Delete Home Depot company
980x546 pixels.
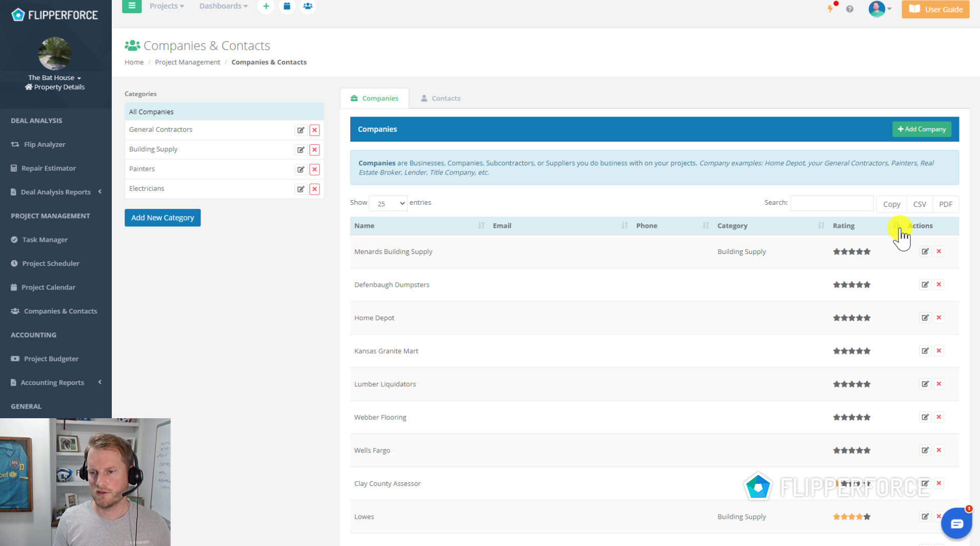pyautogui.click(x=939, y=318)
